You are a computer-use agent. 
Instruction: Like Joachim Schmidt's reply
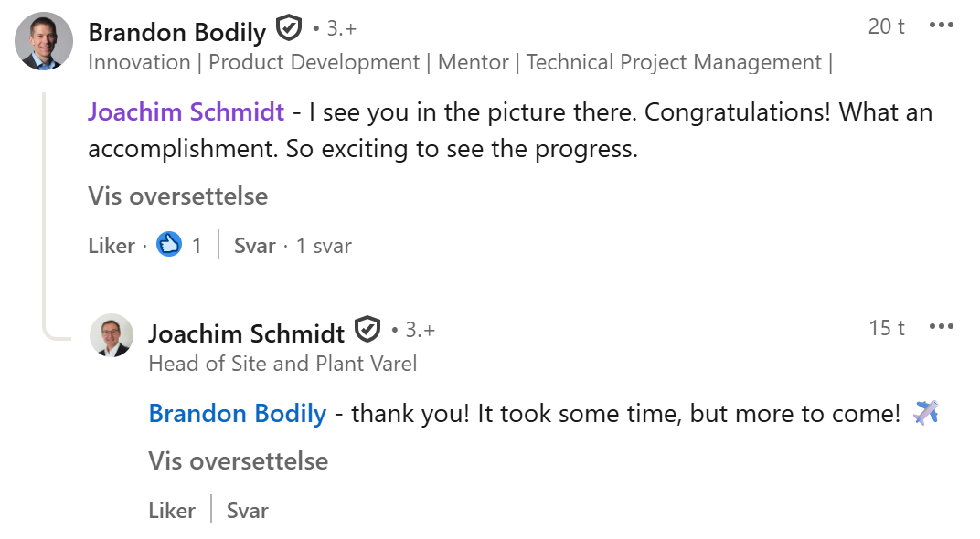click(x=172, y=511)
